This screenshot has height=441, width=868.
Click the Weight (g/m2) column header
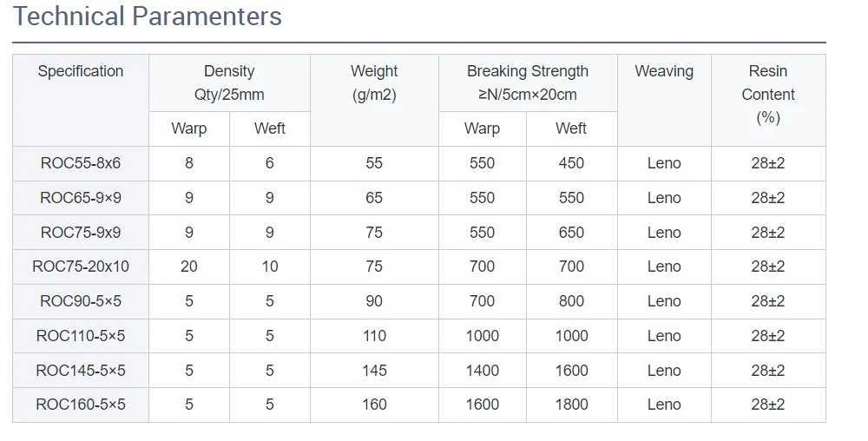(x=374, y=100)
